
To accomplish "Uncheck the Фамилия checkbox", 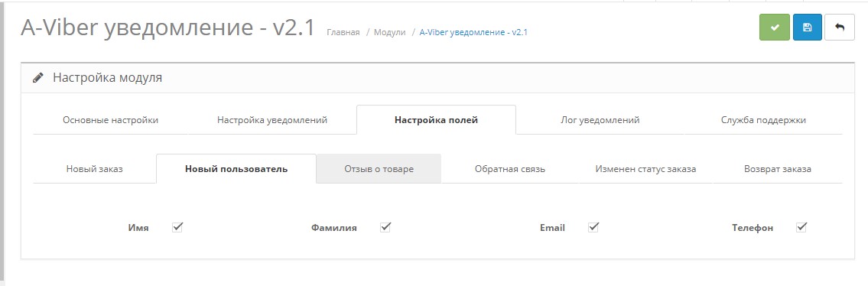I will 385,227.
